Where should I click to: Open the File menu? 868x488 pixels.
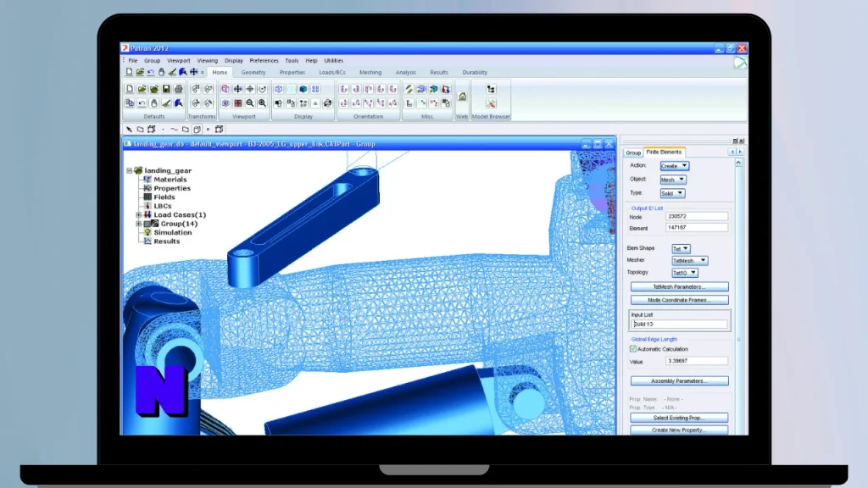click(x=133, y=61)
